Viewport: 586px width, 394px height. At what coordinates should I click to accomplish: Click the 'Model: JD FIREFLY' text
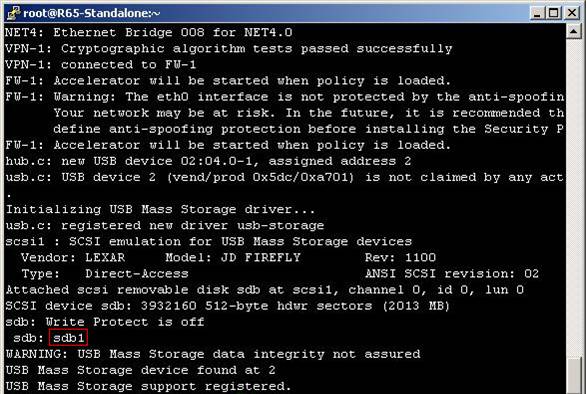coord(233,258)
